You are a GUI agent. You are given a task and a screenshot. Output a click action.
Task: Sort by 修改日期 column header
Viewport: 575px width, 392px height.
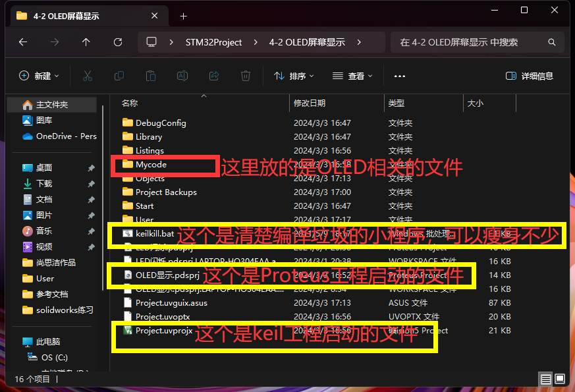pos(310,103)
